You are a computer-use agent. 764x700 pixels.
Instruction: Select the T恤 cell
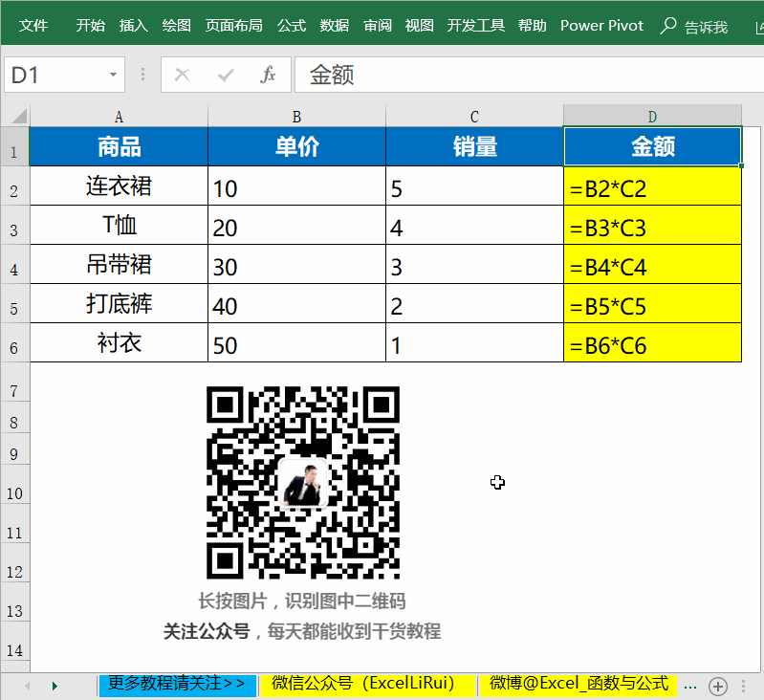click(x=119, y=225)
